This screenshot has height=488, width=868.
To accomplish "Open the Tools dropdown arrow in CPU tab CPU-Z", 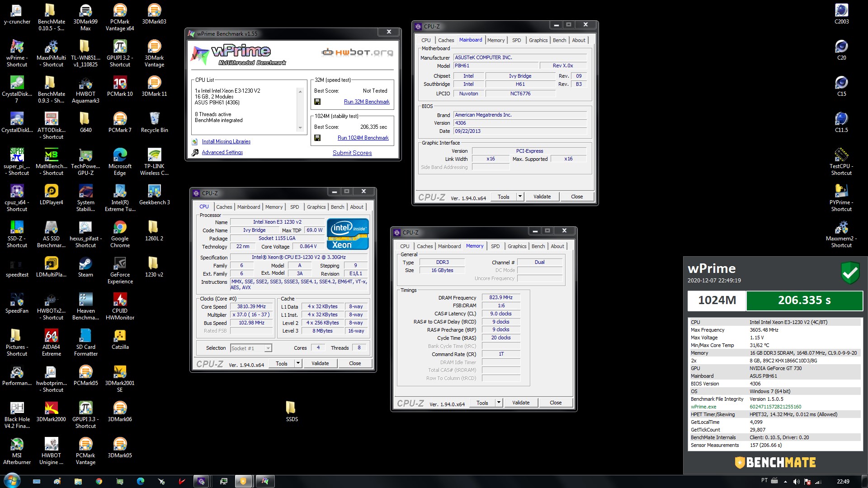I will (x=298, y=363).
